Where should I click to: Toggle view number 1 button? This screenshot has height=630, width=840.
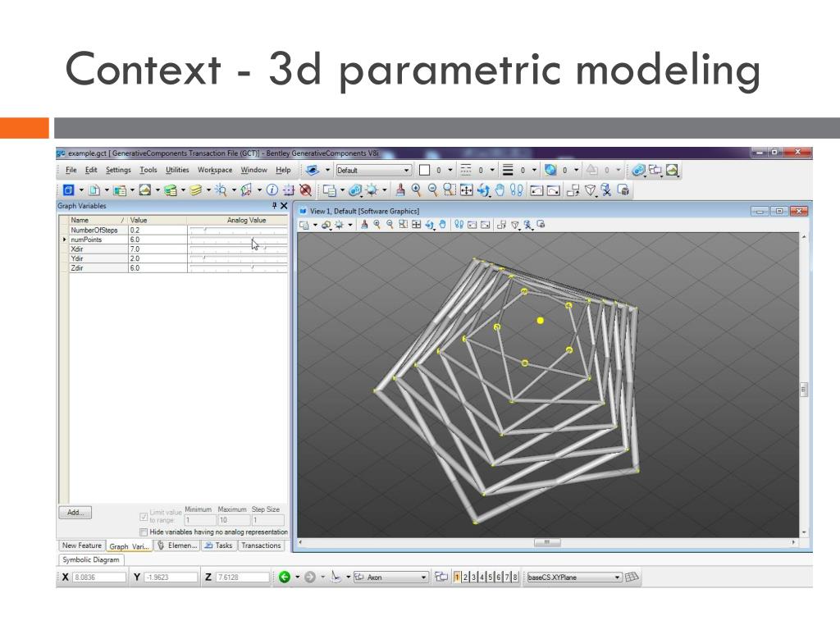point(457,577)
